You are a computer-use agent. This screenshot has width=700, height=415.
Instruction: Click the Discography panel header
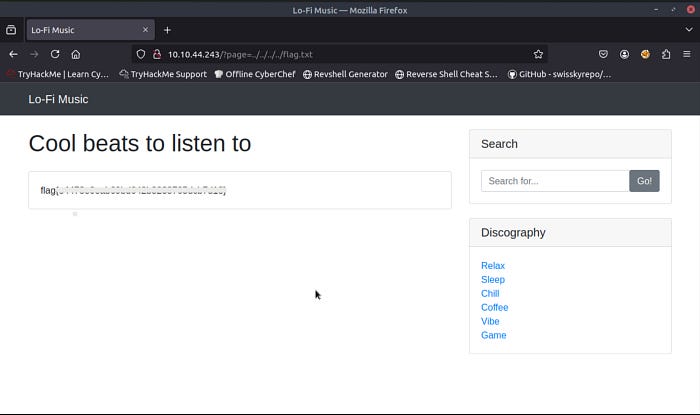[570, 232]
